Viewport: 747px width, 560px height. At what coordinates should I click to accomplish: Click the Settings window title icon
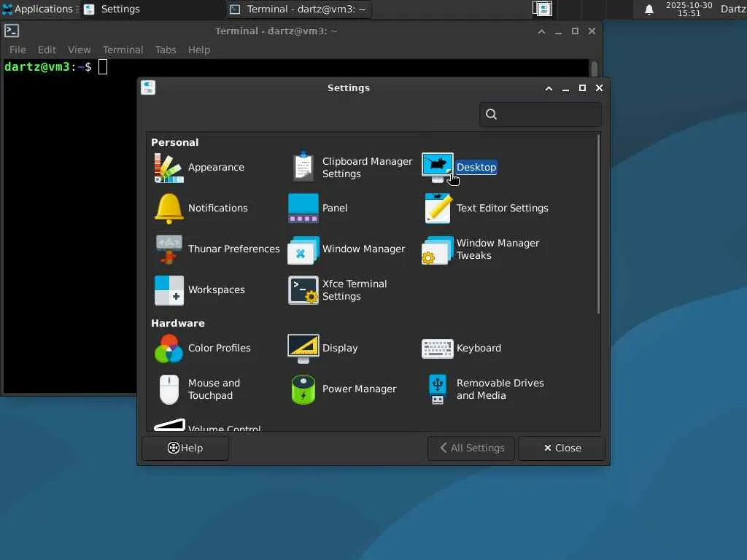pyautogui.click(x=148, y=87)
